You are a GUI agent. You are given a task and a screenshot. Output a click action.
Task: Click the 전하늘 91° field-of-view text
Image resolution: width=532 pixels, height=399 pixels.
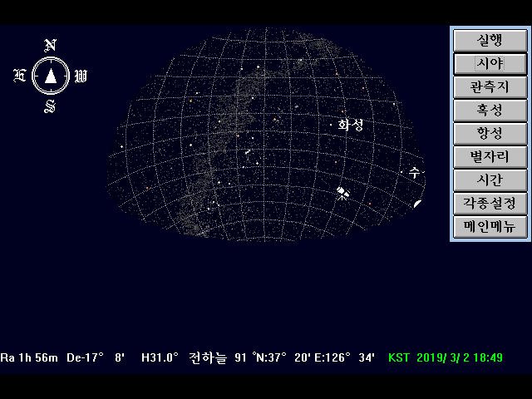222,358
